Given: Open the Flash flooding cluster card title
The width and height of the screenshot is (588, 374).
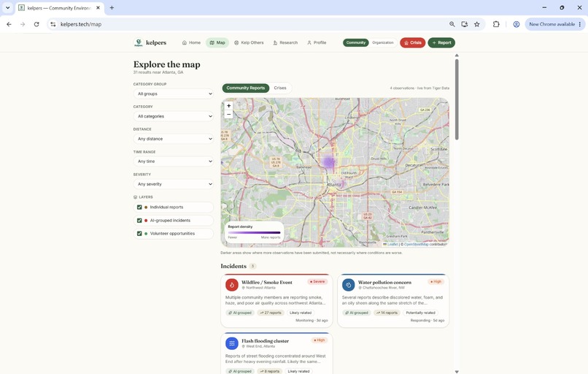Looking at the screenshot, I should (265, 341).
